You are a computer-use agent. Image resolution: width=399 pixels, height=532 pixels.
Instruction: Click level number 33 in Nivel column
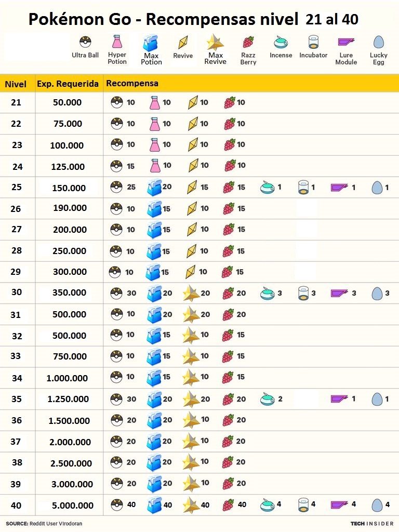point(16,356)
